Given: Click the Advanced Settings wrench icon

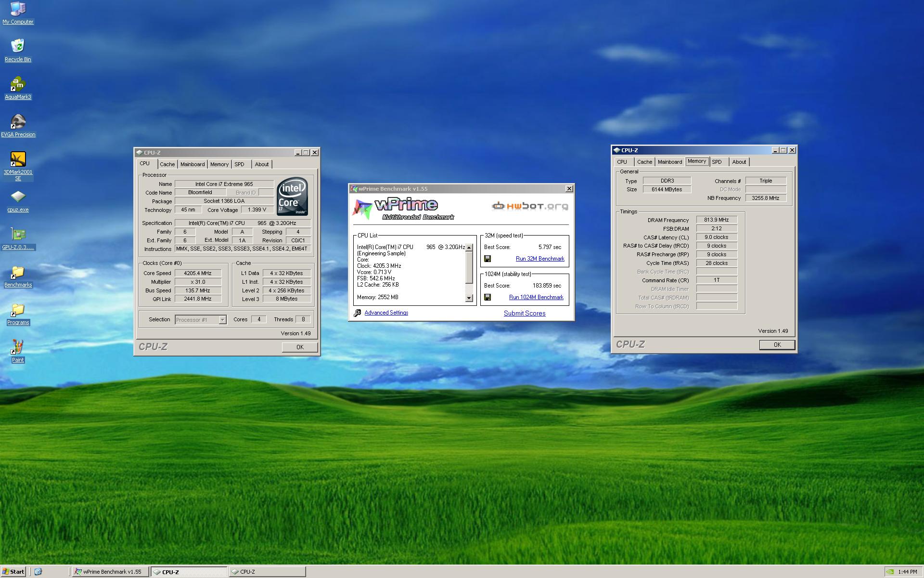Looking at the screenshot, I should [x=357, y=313].
